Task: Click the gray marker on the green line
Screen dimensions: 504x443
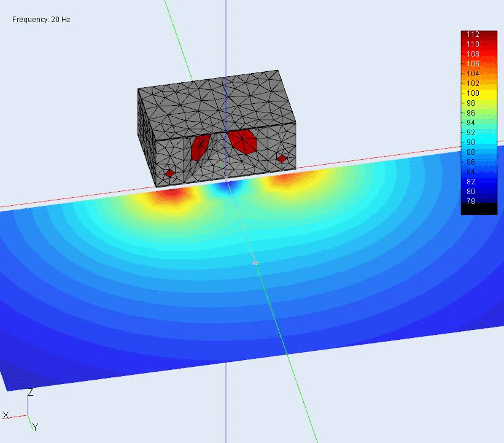Action: pos(255,263)
